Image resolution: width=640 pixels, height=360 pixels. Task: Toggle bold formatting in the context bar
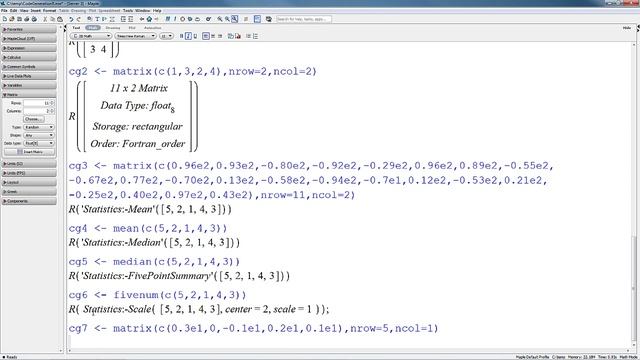pos(181,36)
